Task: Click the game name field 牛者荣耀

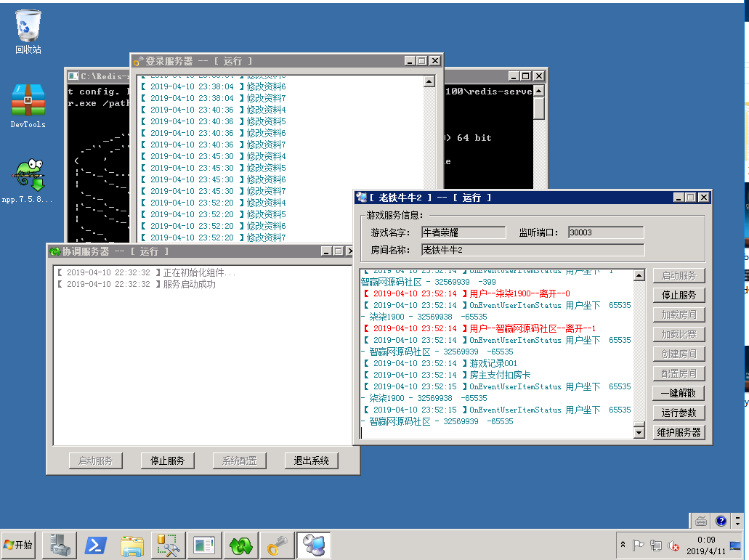Action: click(x=463, y=232)
